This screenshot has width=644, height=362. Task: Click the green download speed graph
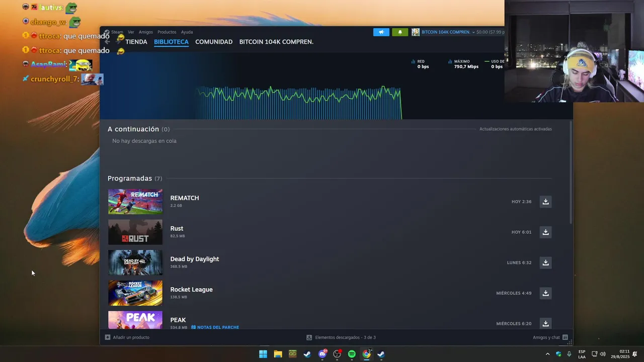click(299, 103)
